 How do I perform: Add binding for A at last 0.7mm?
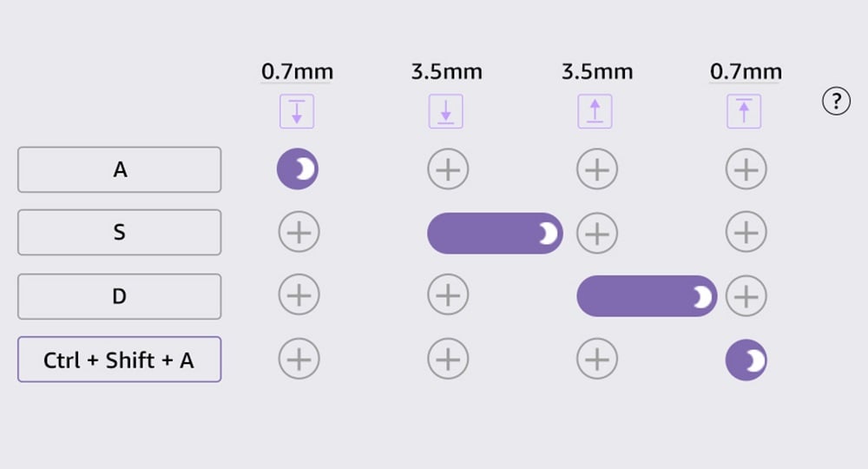coord(746,168)
